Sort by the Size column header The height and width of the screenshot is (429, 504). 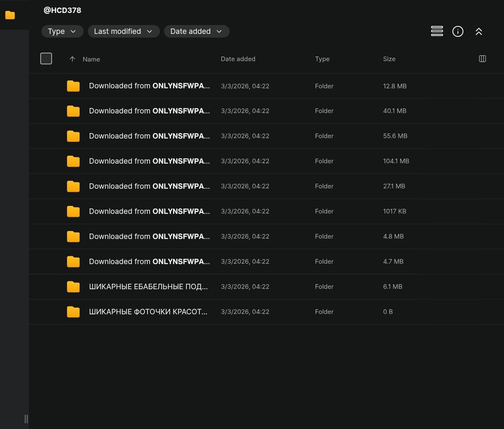pos(389,59)
